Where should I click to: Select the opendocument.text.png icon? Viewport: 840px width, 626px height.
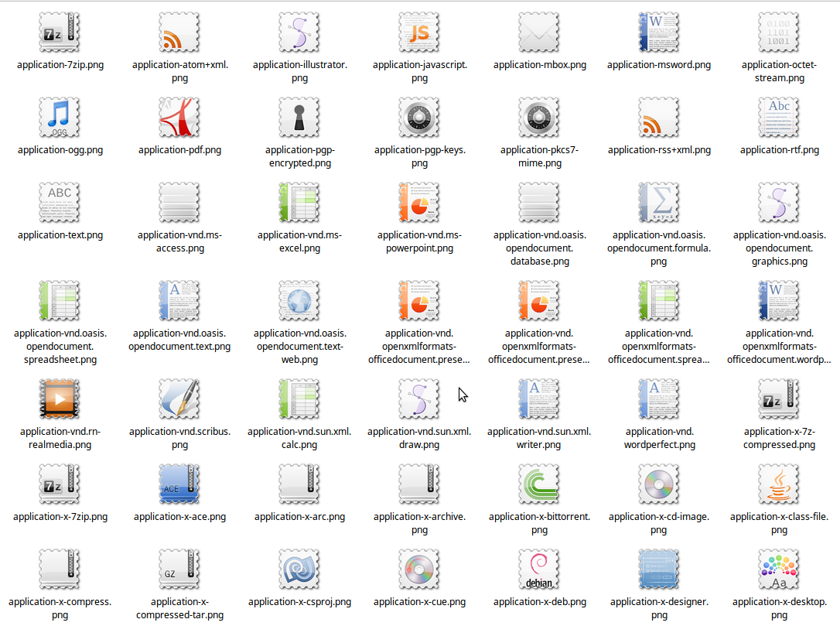click(x=179, y=301)
